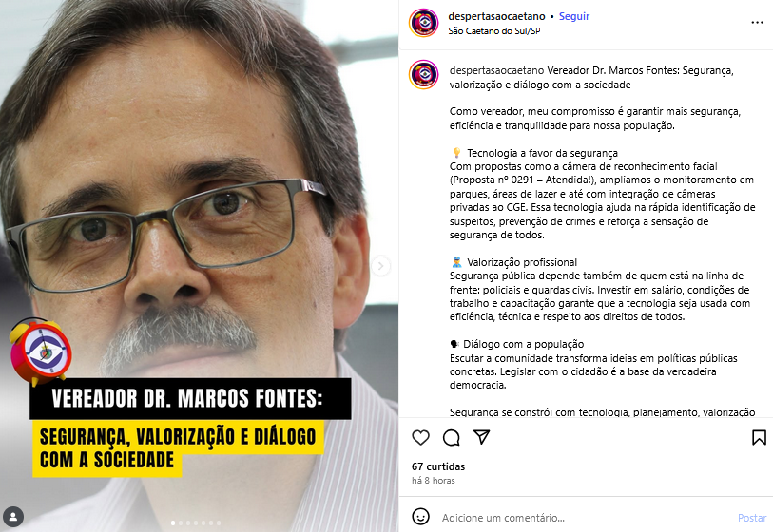View the 67 curtidas likes list
This screenshot has height=532, width=773.
click(x=438, y=466)
